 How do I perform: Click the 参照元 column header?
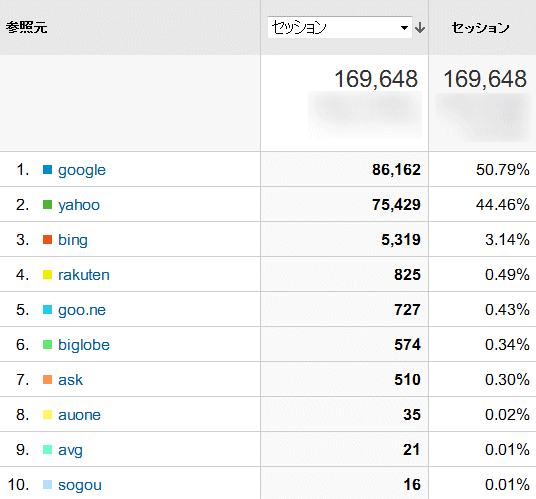[26, 27]
